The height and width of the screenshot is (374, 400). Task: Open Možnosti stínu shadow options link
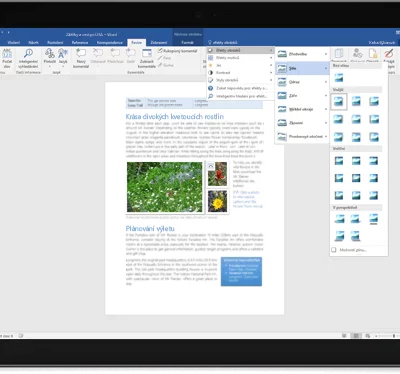click(x=353, y=250)
